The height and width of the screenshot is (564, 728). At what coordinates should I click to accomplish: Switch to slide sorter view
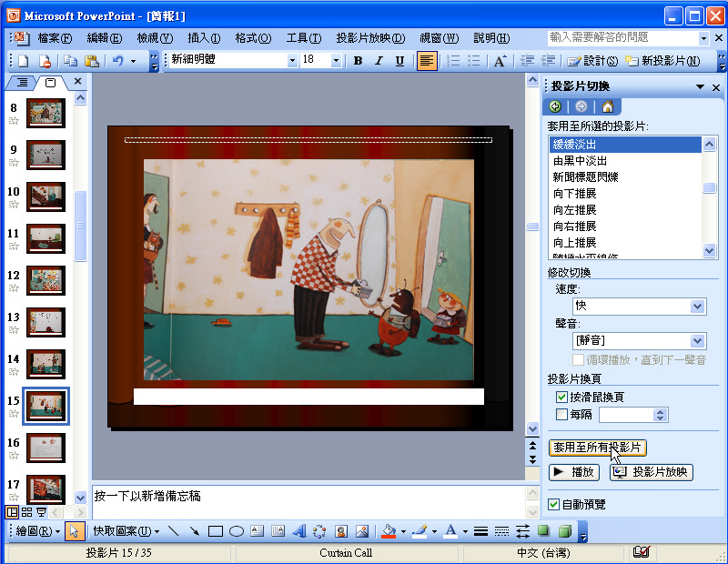[27, 512]
